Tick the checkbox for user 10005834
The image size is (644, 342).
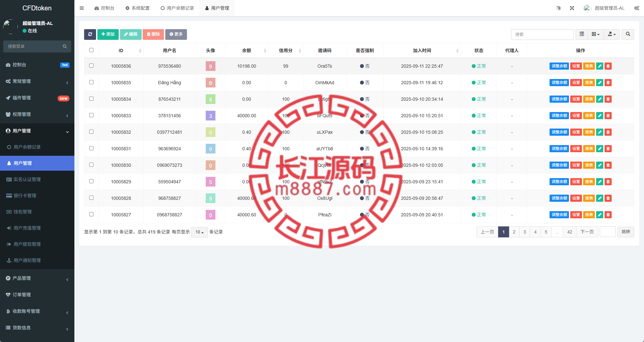tap(91, 99)
